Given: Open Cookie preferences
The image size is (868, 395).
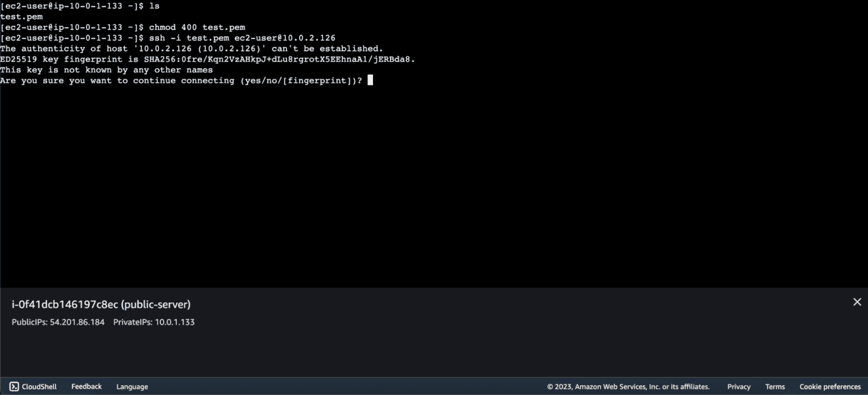Looking at the screenshot, I should (x=830, y=387).
